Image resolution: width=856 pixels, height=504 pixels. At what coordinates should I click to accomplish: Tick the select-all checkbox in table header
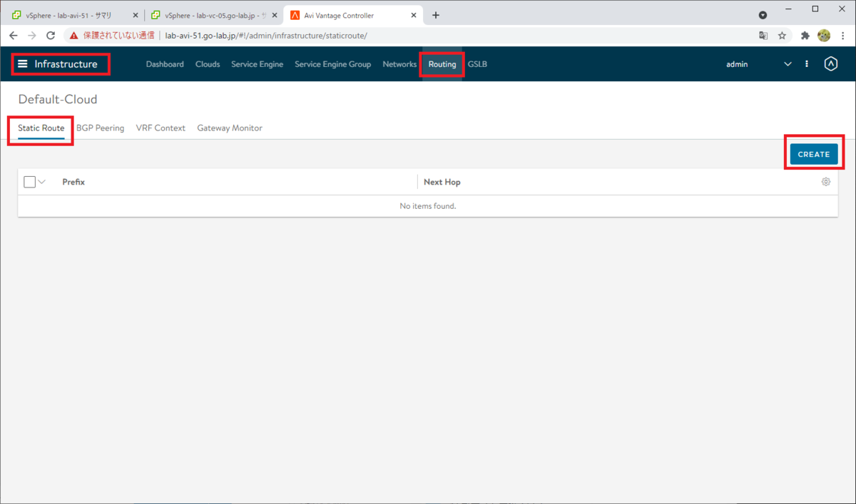29,182
